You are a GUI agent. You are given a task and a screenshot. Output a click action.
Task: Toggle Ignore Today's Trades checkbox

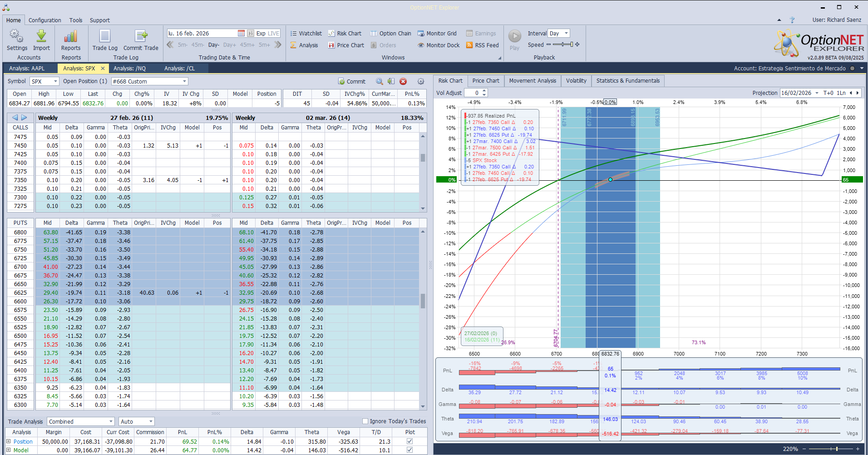click(365, 421)
